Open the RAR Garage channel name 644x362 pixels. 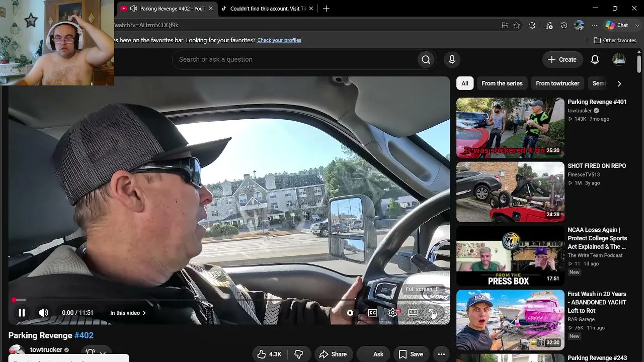click(581, 319)
